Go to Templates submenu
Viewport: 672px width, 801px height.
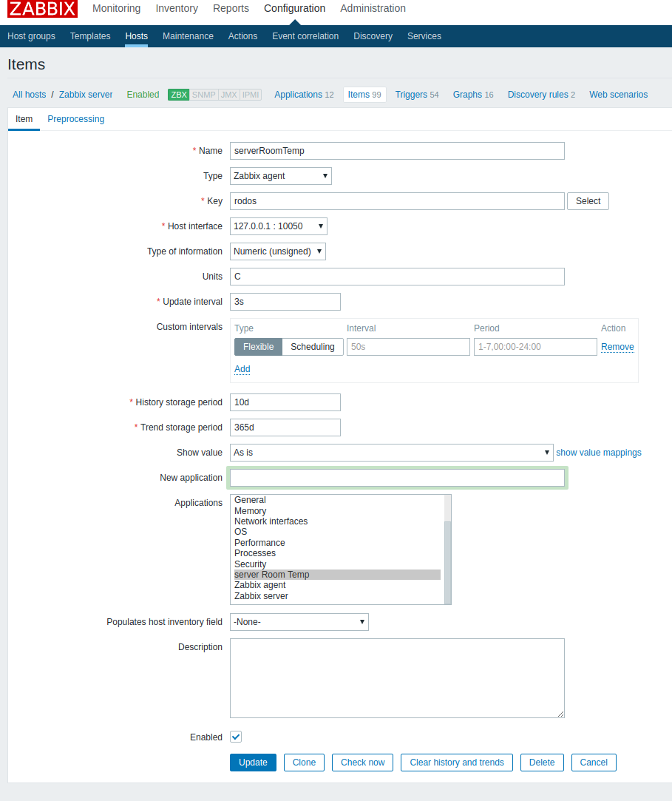pyautogui.click(x=90, y=36)
